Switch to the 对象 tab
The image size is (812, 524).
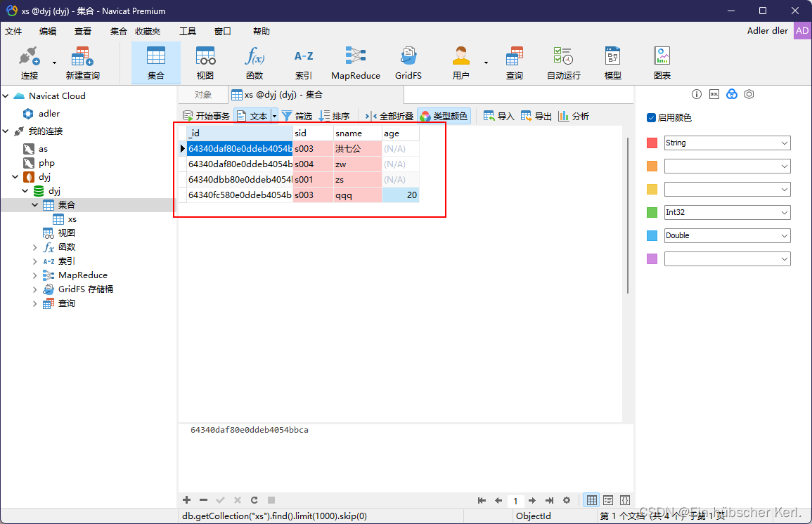203,95
